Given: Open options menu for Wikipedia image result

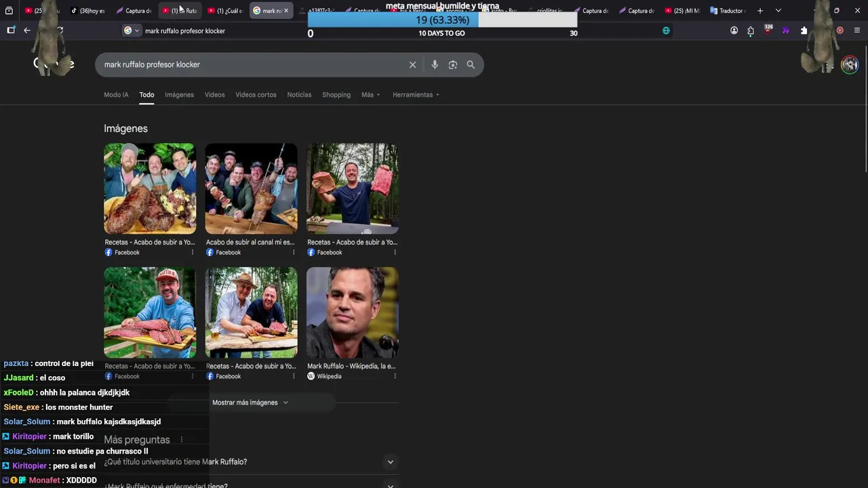Looking at the screenshot, I should (x=395, y=376).
